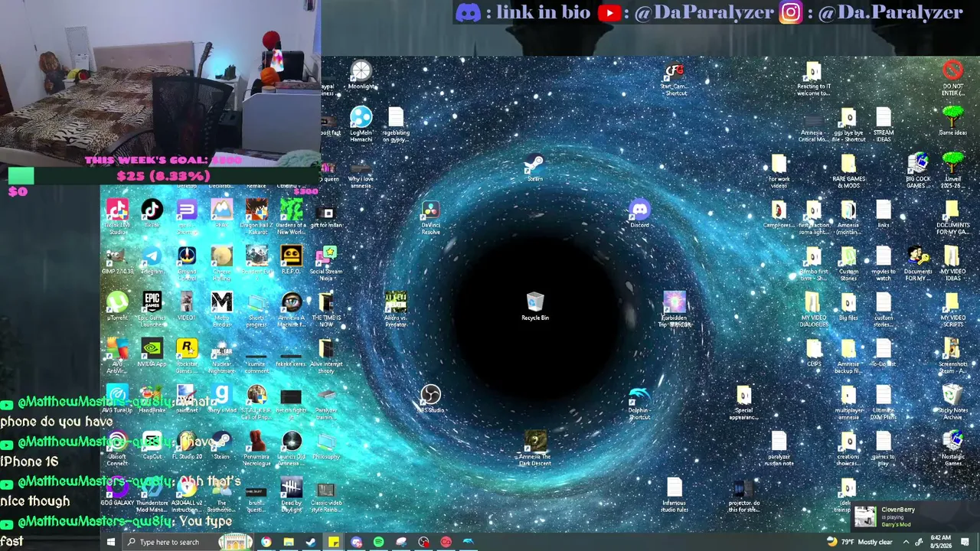This screenshot has width=980, height=551.
Task: Open the Start menu button
Action: 110,542
